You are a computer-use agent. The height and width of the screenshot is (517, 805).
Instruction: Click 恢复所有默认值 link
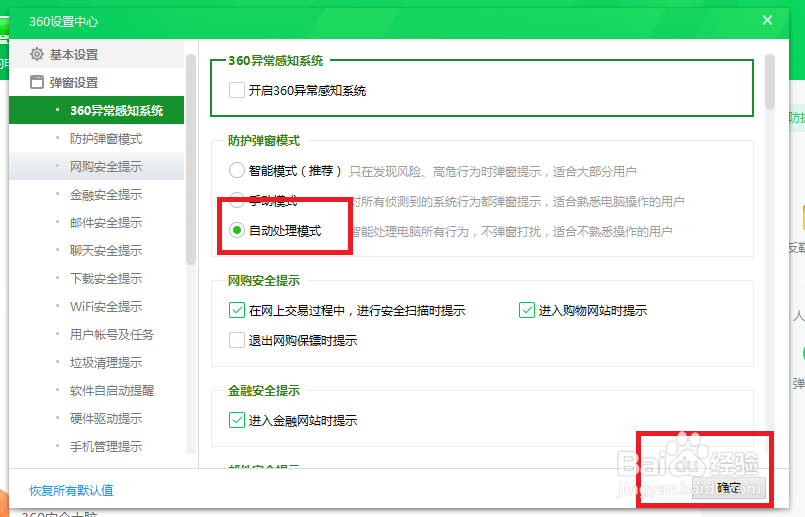coord(71,490)
